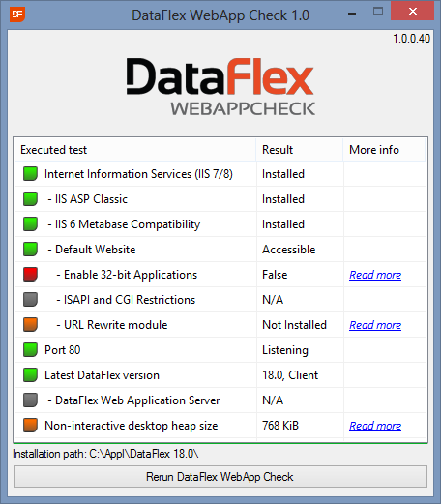Image resolution: width=441 pixels, height=504 pixels.
Task: Maximize the DataFlex WebApp Check window
Action: (378, 12)
